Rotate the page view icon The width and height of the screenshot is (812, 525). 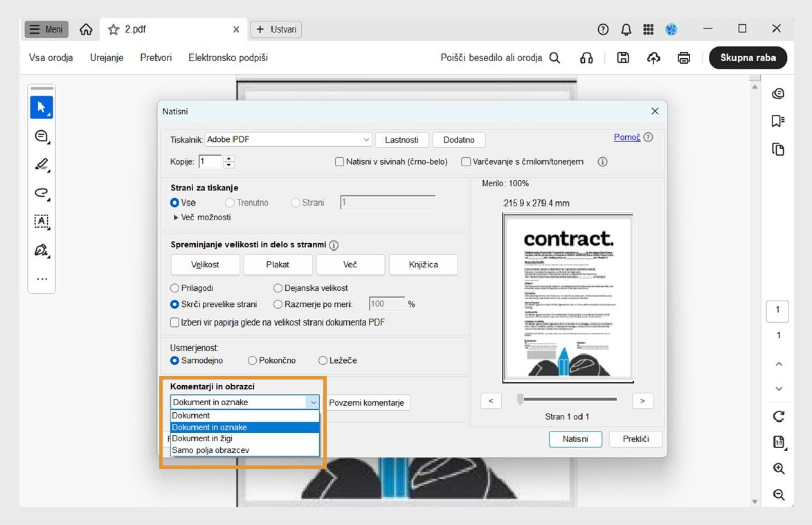click(x=778, y=416)
